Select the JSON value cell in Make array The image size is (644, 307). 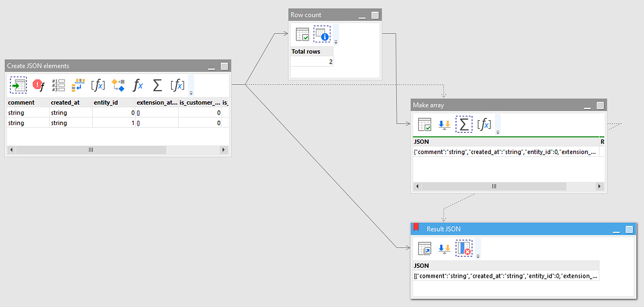coord(506,152)
